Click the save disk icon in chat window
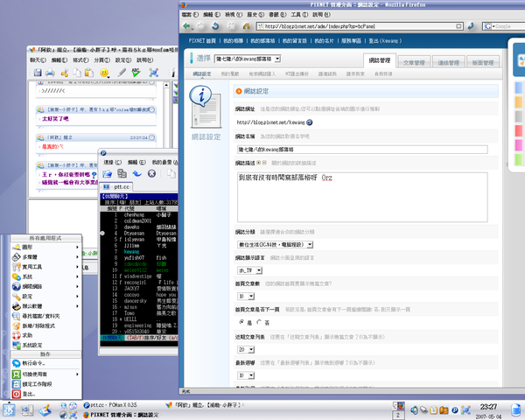Viewport: 525px width, 420px height. coord(38,73)
